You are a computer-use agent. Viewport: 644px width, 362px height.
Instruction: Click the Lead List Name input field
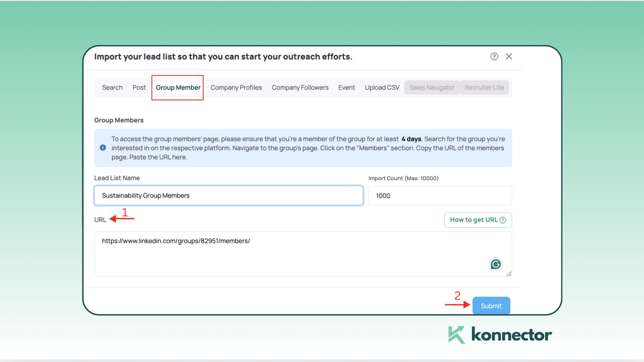tap(228, 195)
